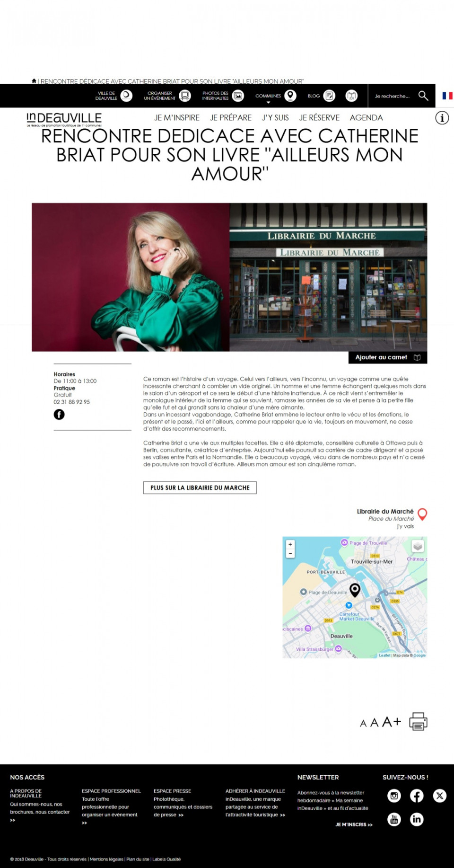Click the home icon in breadcrumb
The image size is (454, 868).
[x=34, y=81]
